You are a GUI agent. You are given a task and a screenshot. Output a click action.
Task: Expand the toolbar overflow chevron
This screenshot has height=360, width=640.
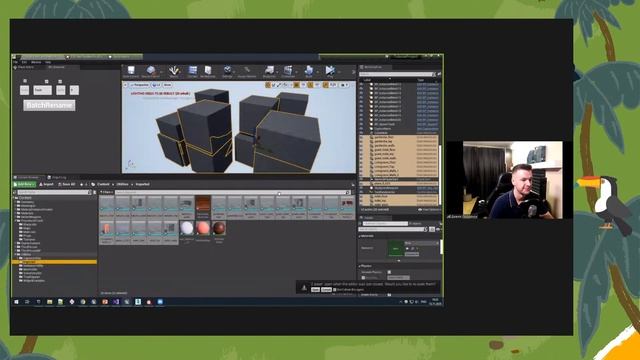coord(353,72)
